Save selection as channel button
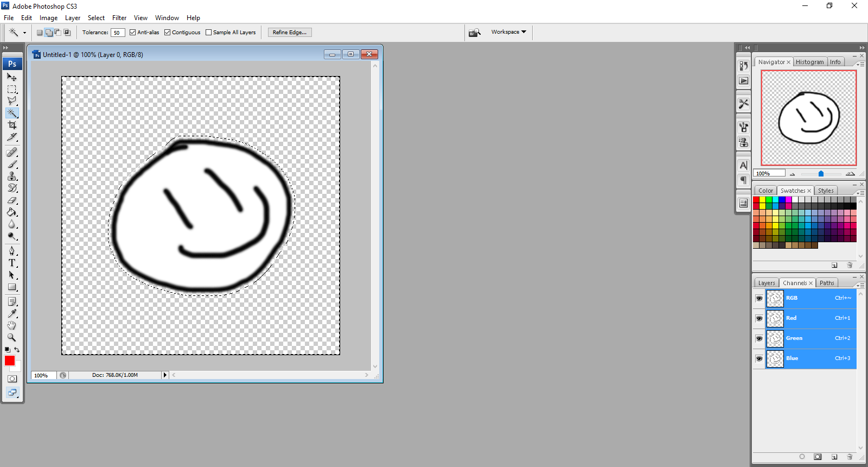The height and width of the screenshot is (467, 868). (818, 457)
